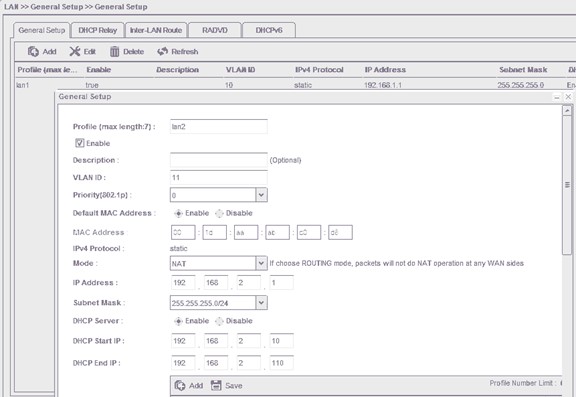Click the Save floppy-disk icon

(216, 385)
